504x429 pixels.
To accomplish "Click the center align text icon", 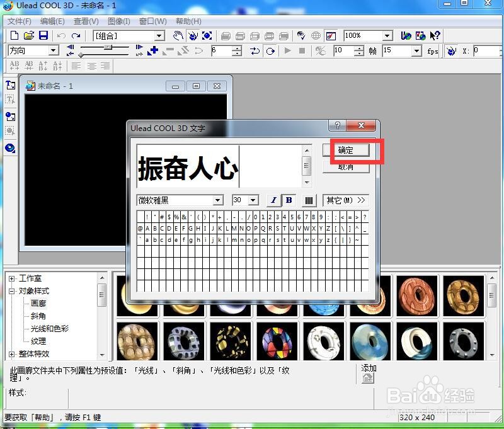I will (x=91, y=66).
